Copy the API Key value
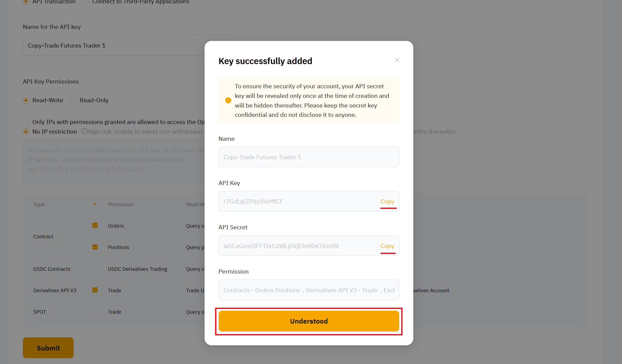Viewport: 622px width, 364px height. (387, 201)
